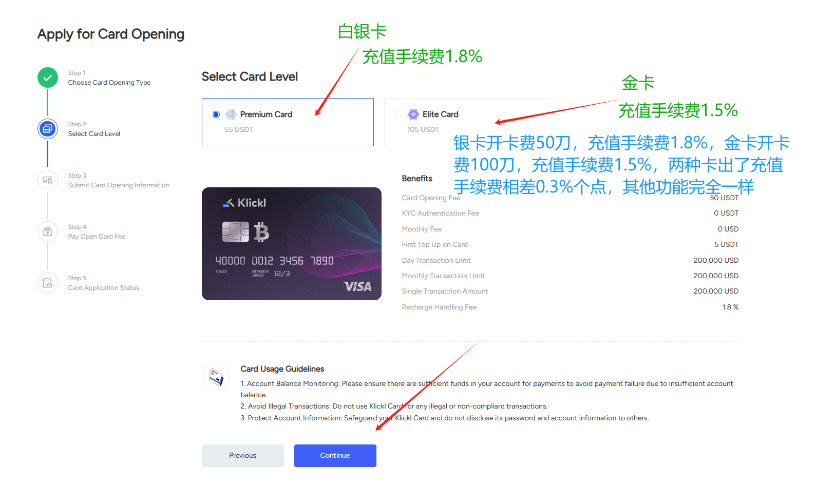835x504 pixels.
Task: Click the Klickl VISA card image
Action: click(292, 244)
